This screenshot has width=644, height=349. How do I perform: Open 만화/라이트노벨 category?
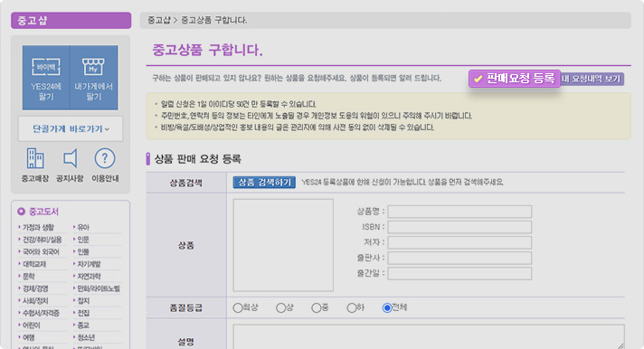click(x=99, y=288)
